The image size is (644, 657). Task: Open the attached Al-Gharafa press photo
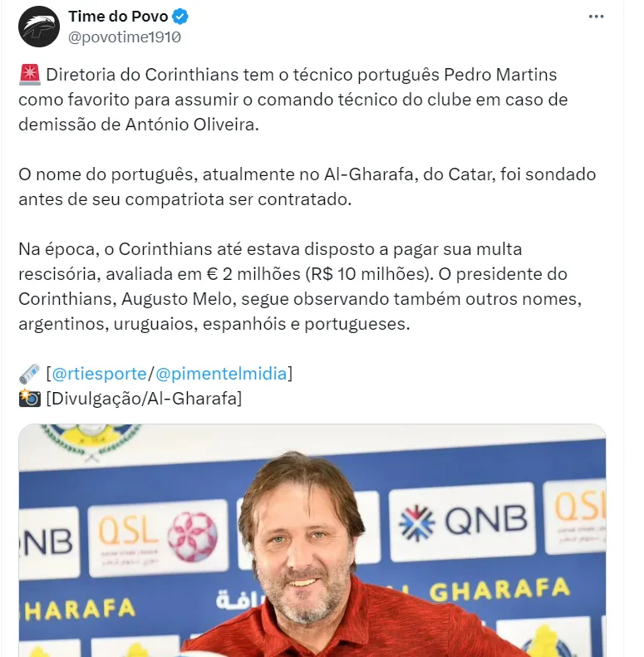click(312, 541)
